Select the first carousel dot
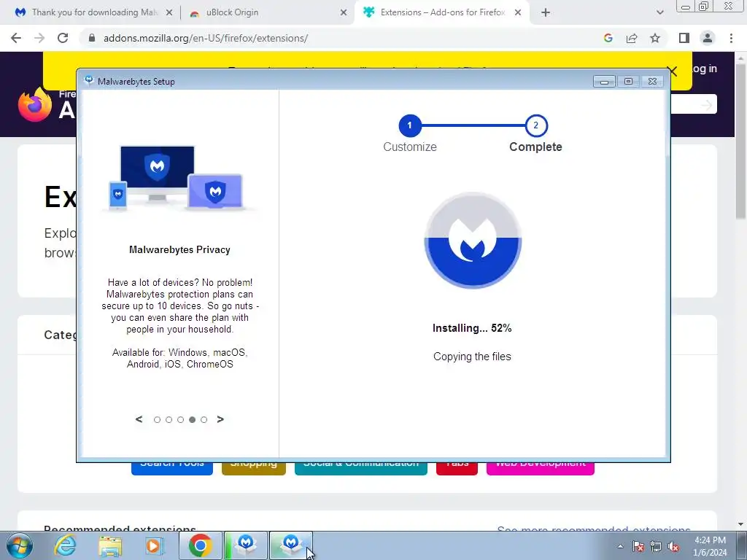Image resolution: width=747 pixels, height=560 pixels. (158, 419)
